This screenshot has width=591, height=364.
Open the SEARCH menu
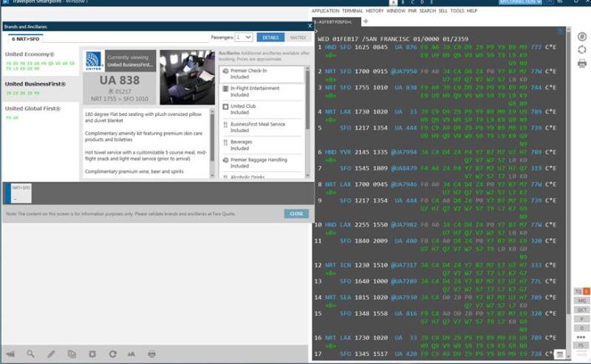(x=428, y=11)
